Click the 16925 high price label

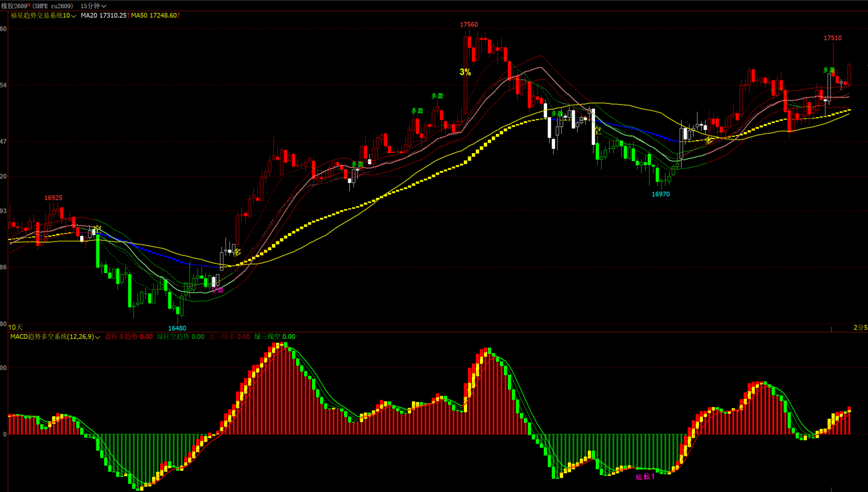pyautogui.click(x=53, y=198)
